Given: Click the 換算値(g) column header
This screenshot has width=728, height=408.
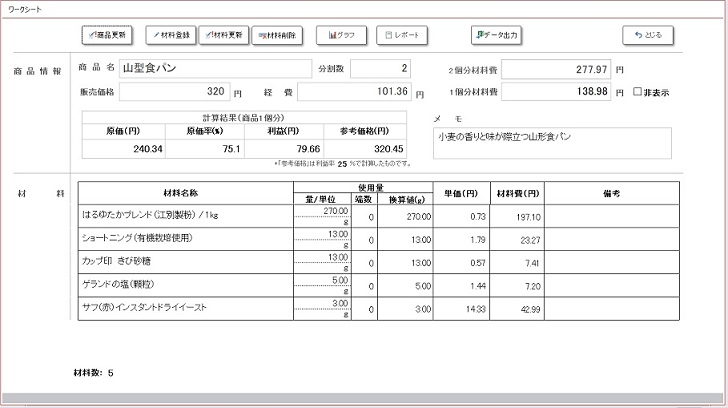Looking at the screenshot, I should [405, 199].
